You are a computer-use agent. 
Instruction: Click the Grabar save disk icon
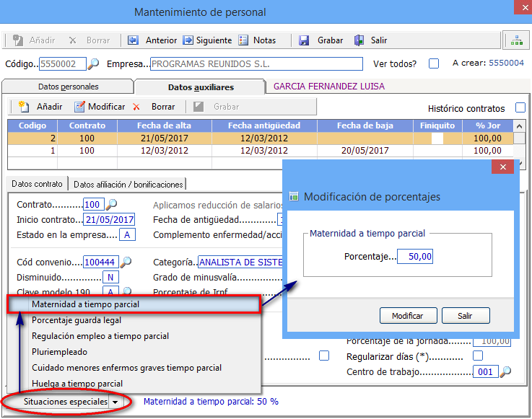click(304, 40)
